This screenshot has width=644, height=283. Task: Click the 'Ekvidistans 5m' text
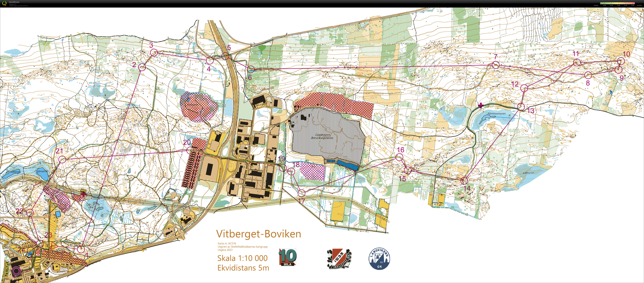[x=243, y=268]
